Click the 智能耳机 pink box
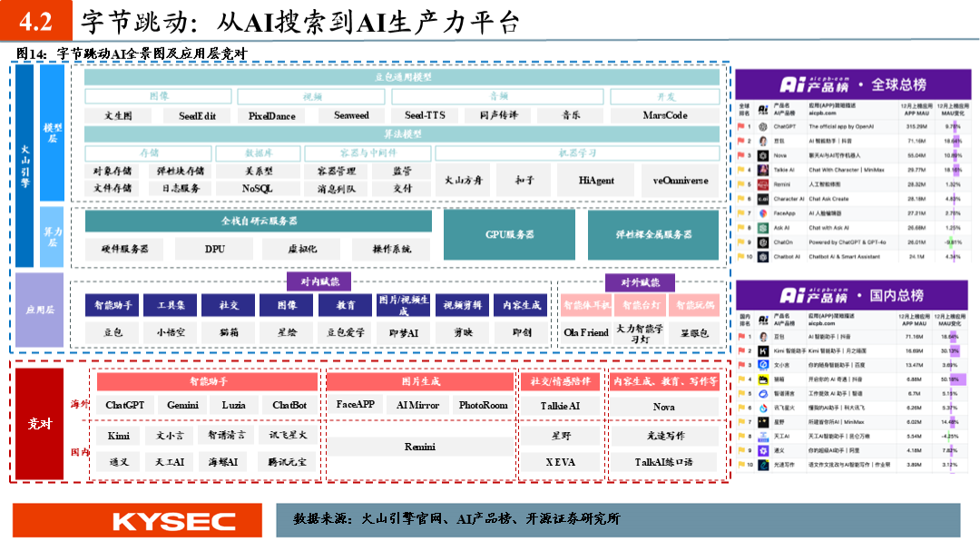 point(586,305)
